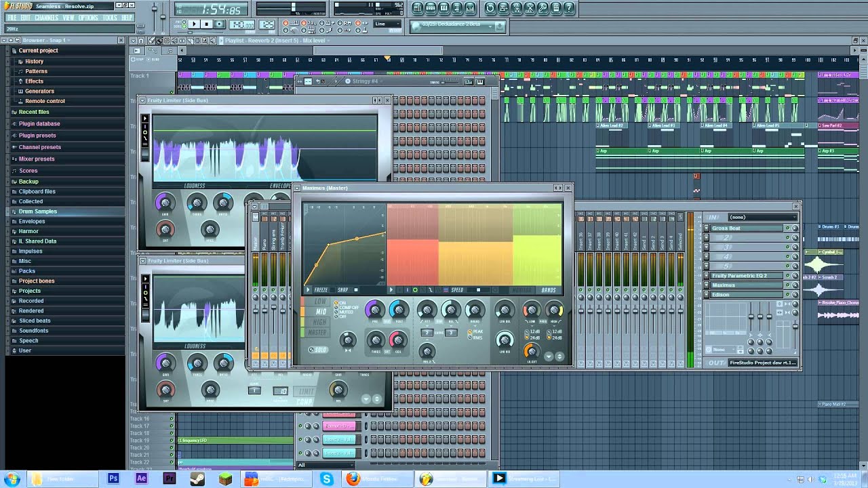
Task: Open the Skype taskbar icon
Action: [327, 479]
